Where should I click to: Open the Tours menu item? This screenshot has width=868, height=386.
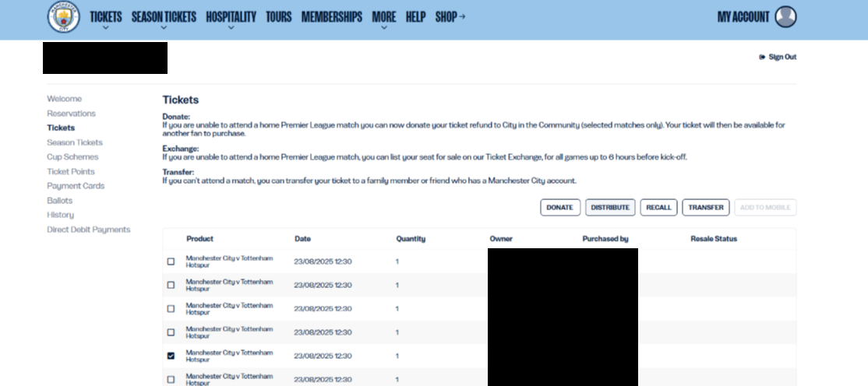[278, 16]
